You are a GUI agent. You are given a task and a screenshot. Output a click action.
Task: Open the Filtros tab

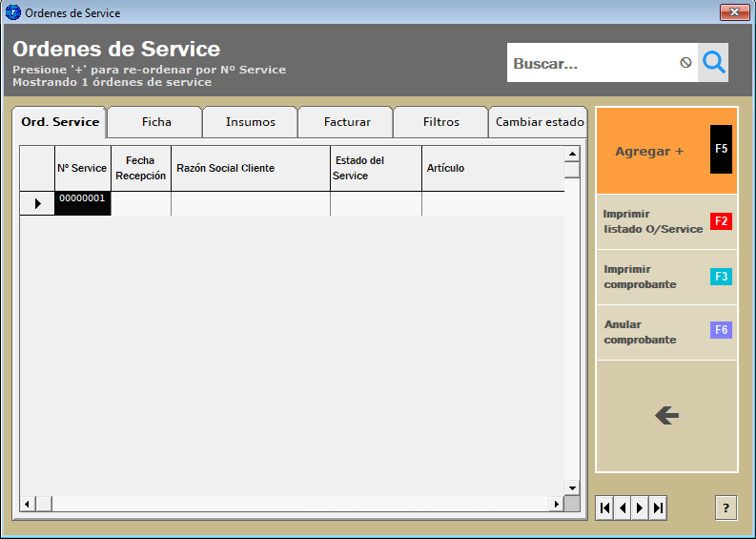click(441, 122)
